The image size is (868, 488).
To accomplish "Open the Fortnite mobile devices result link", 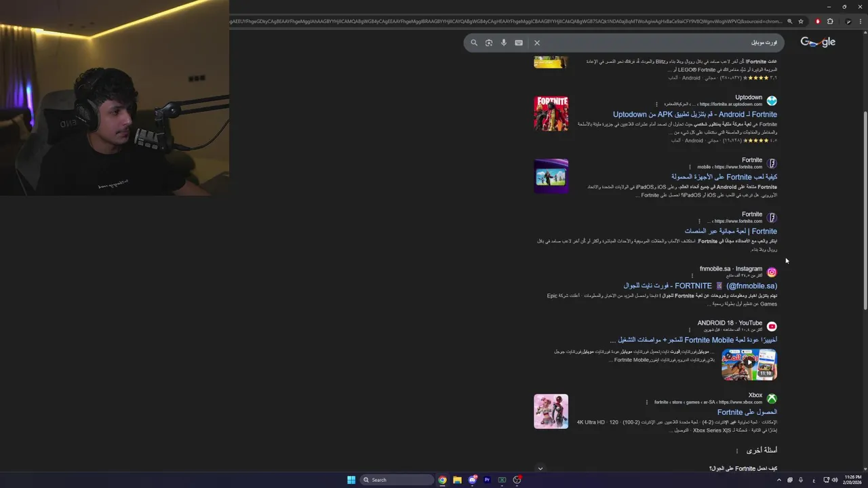I will coord(724,177).
